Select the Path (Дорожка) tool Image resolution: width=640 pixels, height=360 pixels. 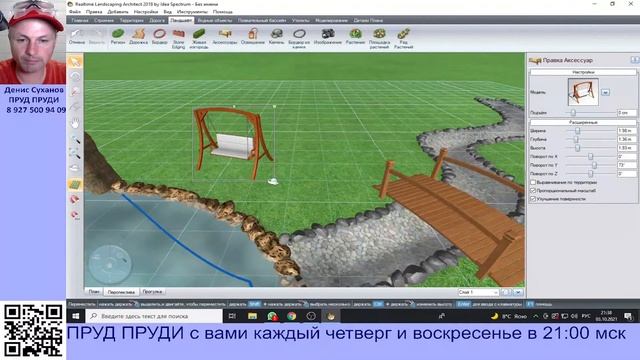pos(138,36)
